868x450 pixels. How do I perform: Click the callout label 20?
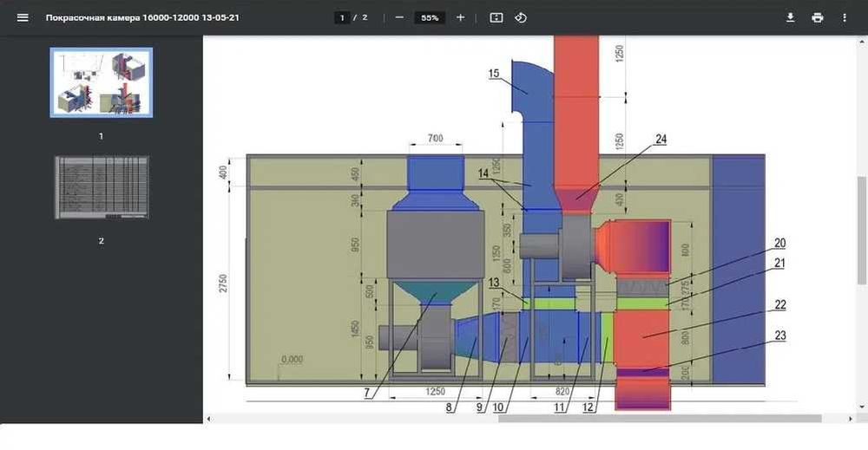(x=779, y=243)
